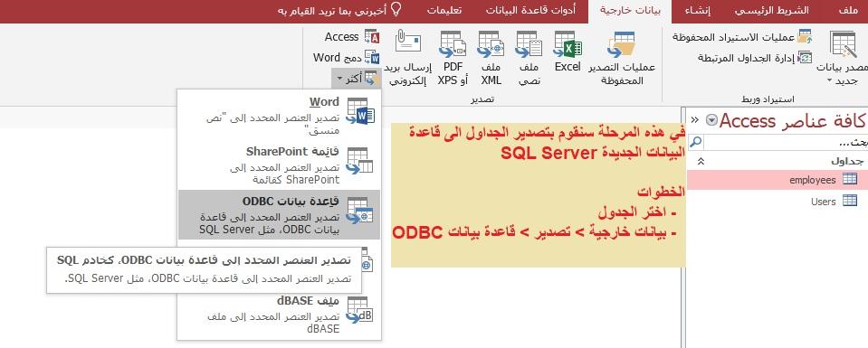Choose SharePoint list (قائمة SharePoint) export option
The width and height of the screenshot is (868, 348).
279,165
